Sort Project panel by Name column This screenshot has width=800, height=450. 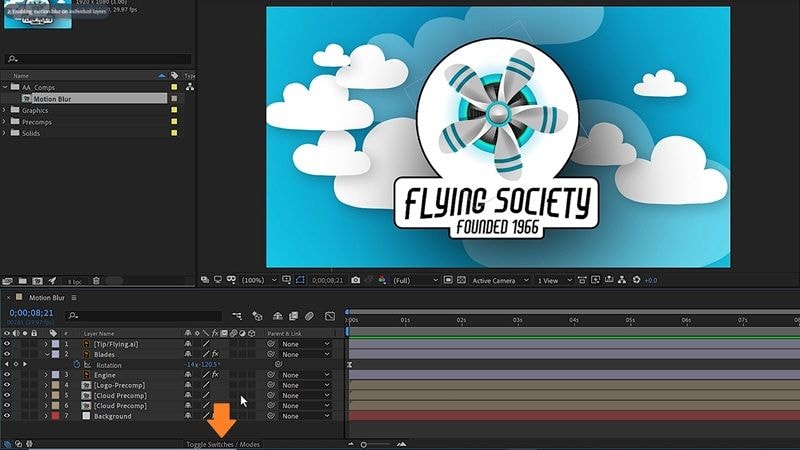coord(21,76)
